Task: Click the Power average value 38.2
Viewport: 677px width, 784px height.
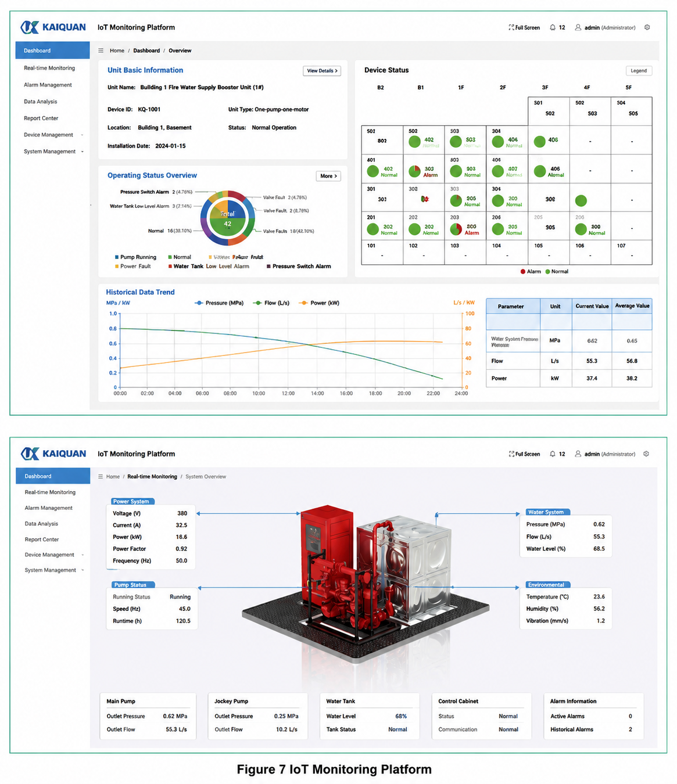Action: [632, 379]
